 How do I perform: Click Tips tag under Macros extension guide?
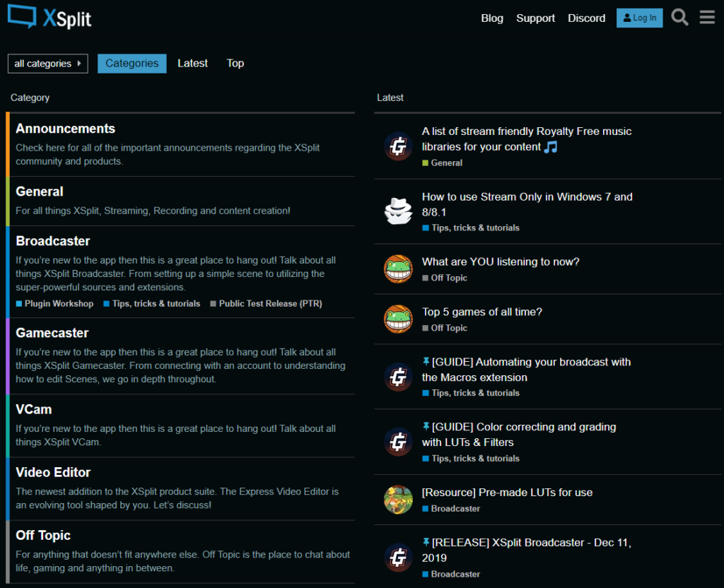tap(471, 393)
